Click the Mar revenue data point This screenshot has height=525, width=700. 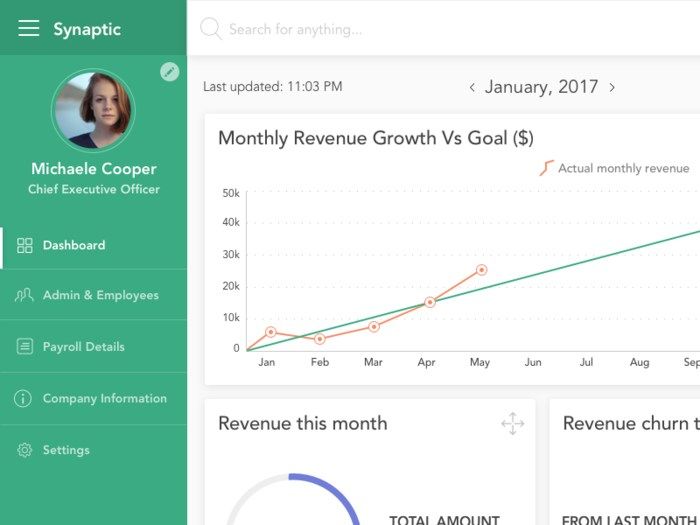[x=374, y=327]
